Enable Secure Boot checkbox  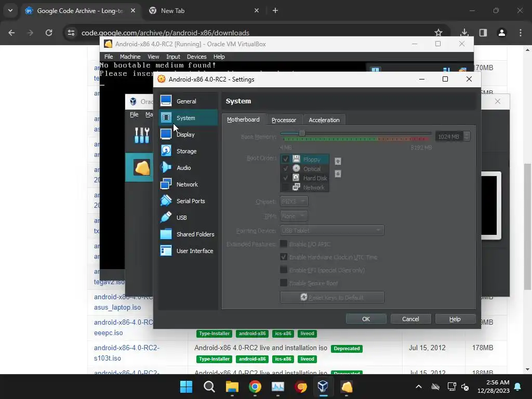pos(284,283)
